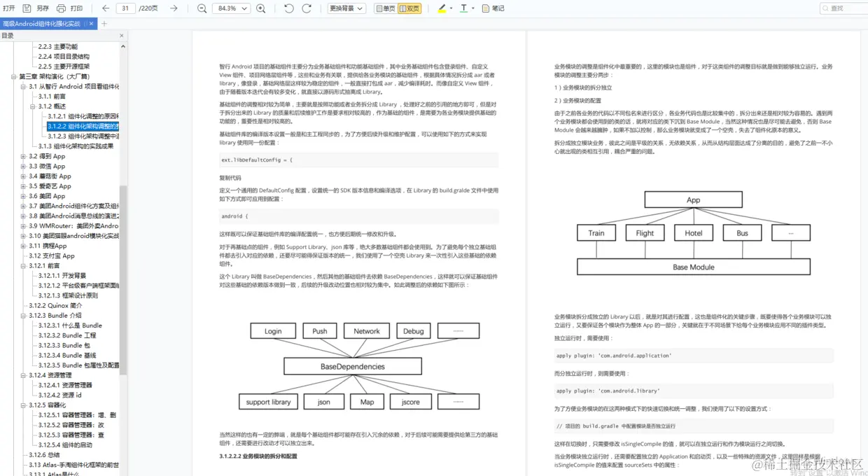Click the 查找 search box
The height and width of the screenshot is (476, 868).
tap(844, 8)
